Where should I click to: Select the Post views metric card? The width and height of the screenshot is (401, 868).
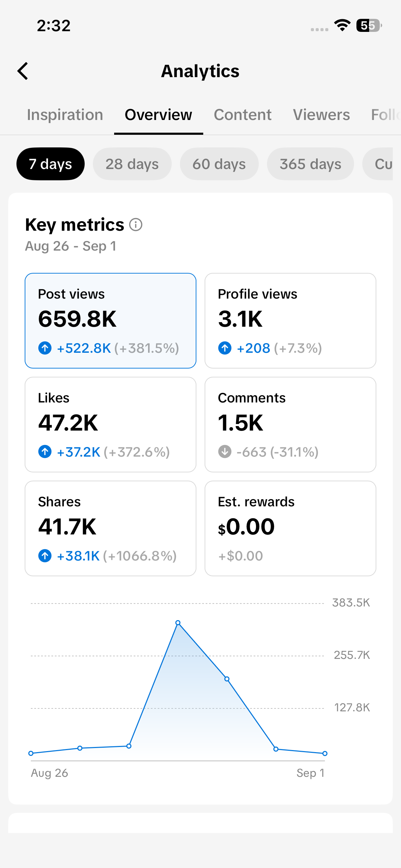tap(110, 321)
